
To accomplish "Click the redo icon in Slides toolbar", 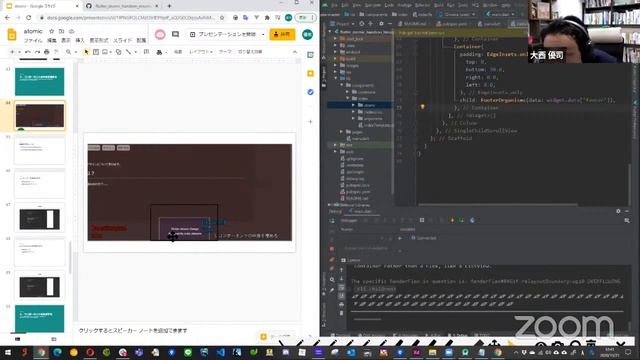I will [37, 52].
